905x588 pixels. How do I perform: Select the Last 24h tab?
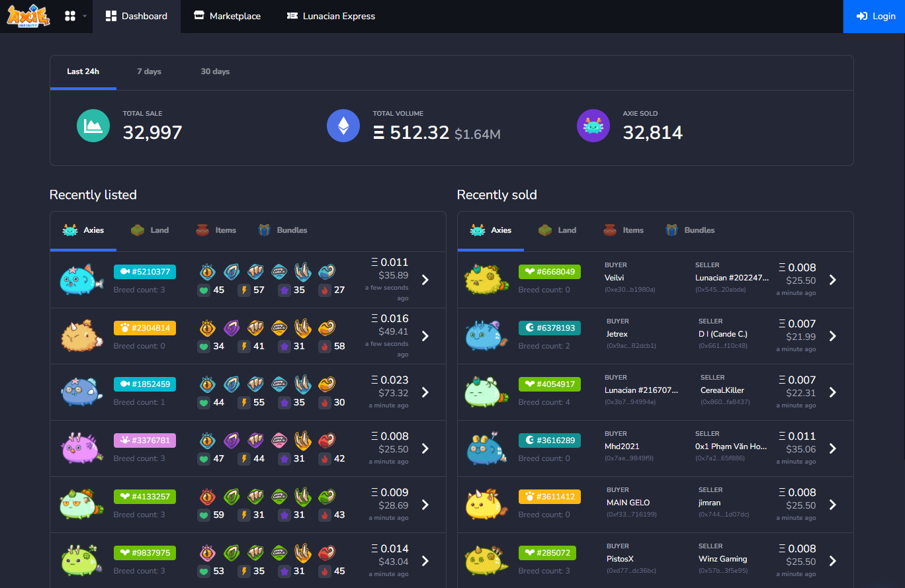[83, 71]
